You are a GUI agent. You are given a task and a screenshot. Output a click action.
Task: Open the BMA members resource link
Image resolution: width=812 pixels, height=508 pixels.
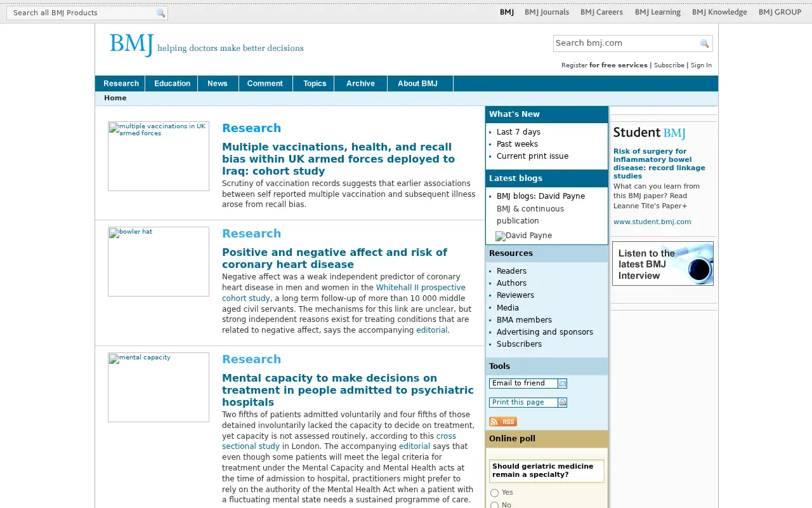click(x=524, y=320)
